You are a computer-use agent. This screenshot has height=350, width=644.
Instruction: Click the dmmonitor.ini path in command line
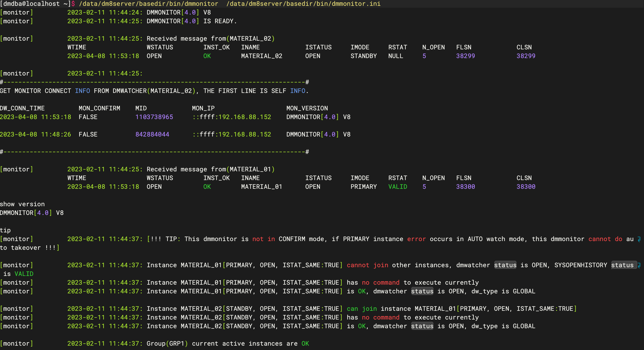(304, 4)
